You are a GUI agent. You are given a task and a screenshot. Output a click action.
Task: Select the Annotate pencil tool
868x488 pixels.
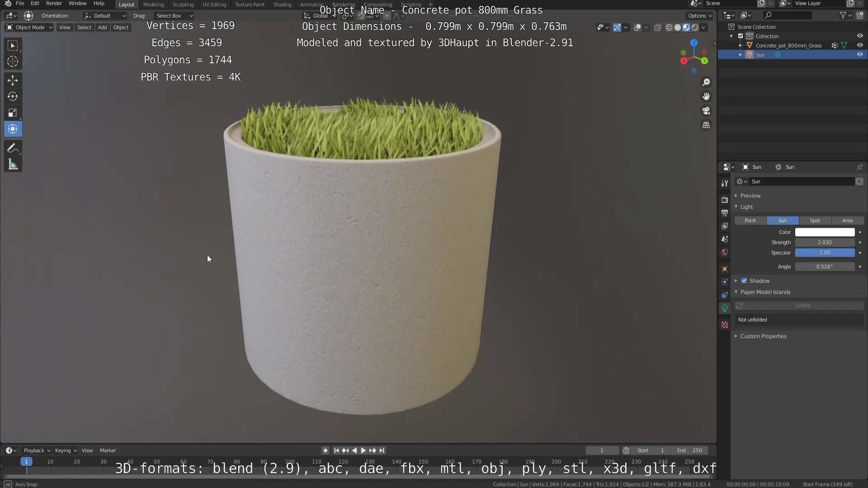pos(13,148)
